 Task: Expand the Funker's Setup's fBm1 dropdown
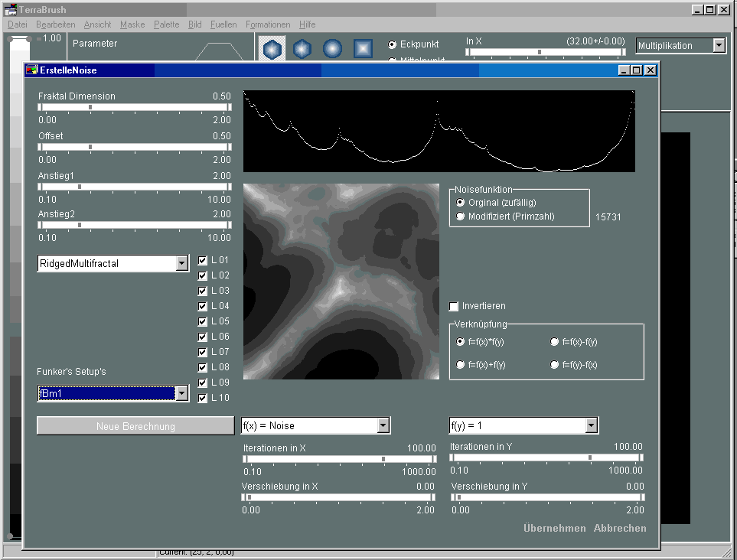[181, 393]
